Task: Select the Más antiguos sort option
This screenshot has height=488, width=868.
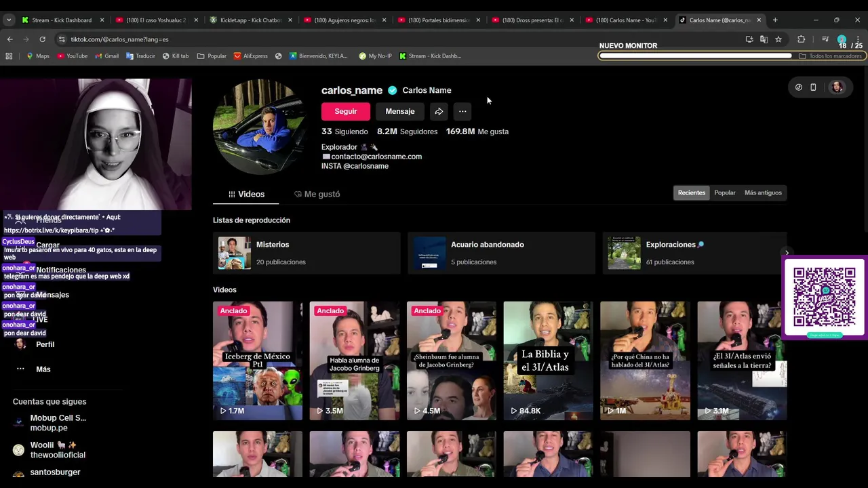Action: click(763, 192)
